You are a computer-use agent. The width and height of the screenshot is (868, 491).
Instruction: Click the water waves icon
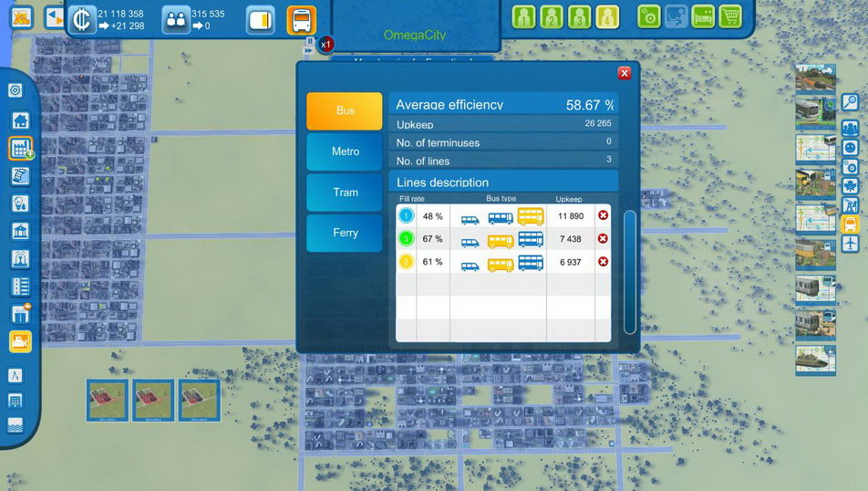pyautogui.click(x=15, y=425)
